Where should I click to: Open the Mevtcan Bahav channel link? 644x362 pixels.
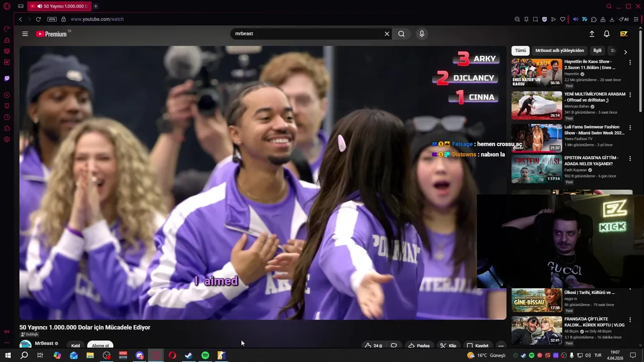(x=577, y=107)
